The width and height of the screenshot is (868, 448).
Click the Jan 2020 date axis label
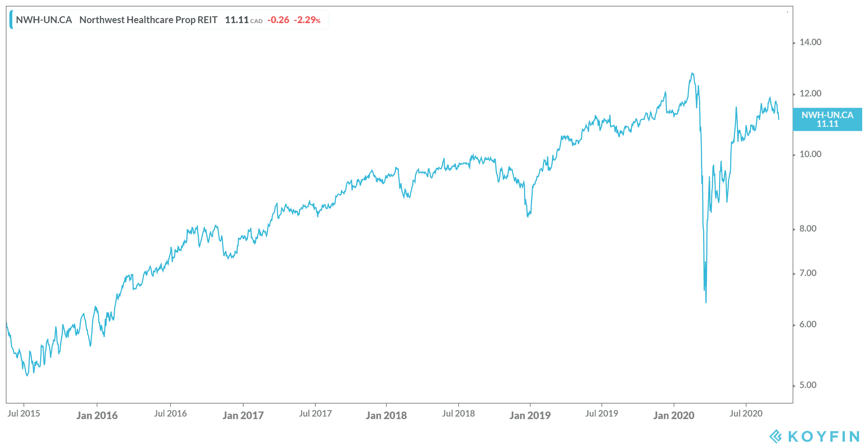(x=674, y=415)
